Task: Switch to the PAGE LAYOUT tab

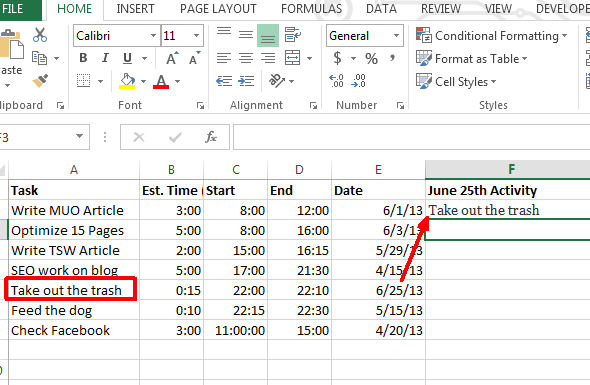Action: (218, 9)
